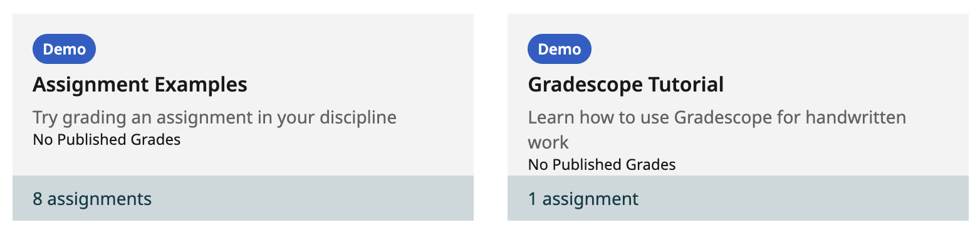Open the Gradescope Tutorial course title
The image size is (980, 247).
[625, 85]
